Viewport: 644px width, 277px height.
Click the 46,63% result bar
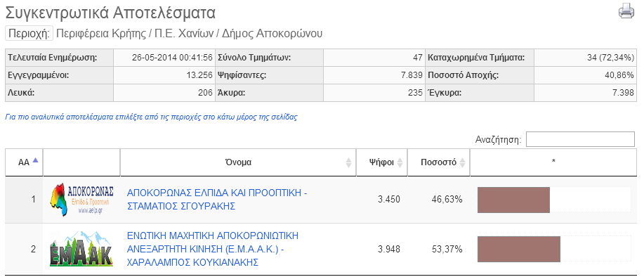pyautogui.click(x=513, y=200)
